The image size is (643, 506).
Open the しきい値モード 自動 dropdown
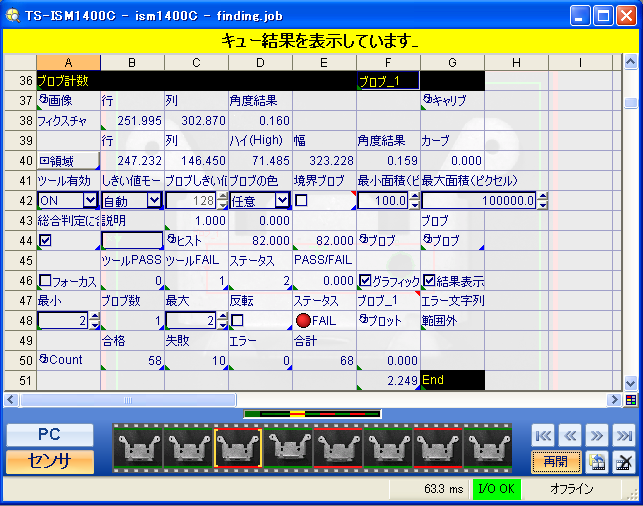point(153,200)
